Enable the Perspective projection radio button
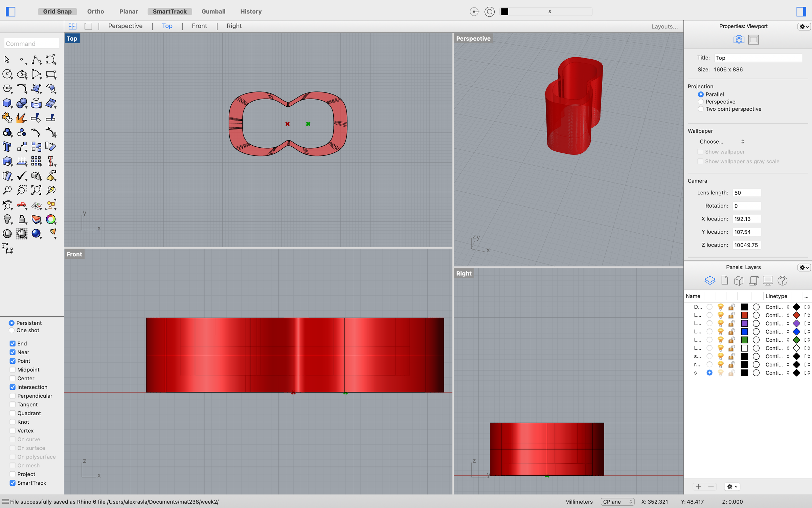 tap(700, 102)
